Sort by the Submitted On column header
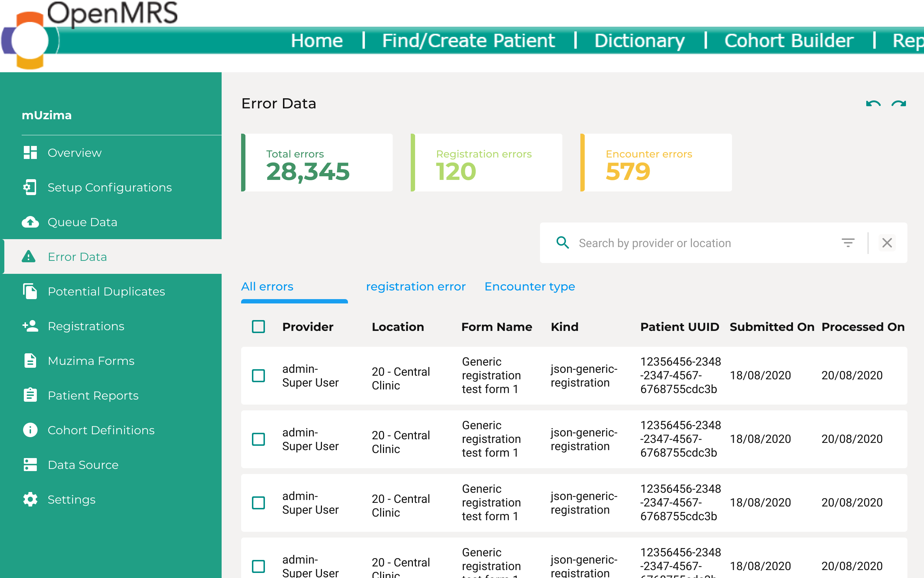This screenshot has height=578, width=924. pyautogui.click(x=772, y=327)
